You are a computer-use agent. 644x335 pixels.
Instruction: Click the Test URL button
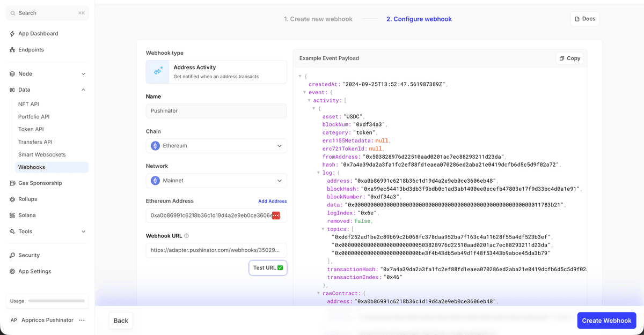click(x=268, y=267)
